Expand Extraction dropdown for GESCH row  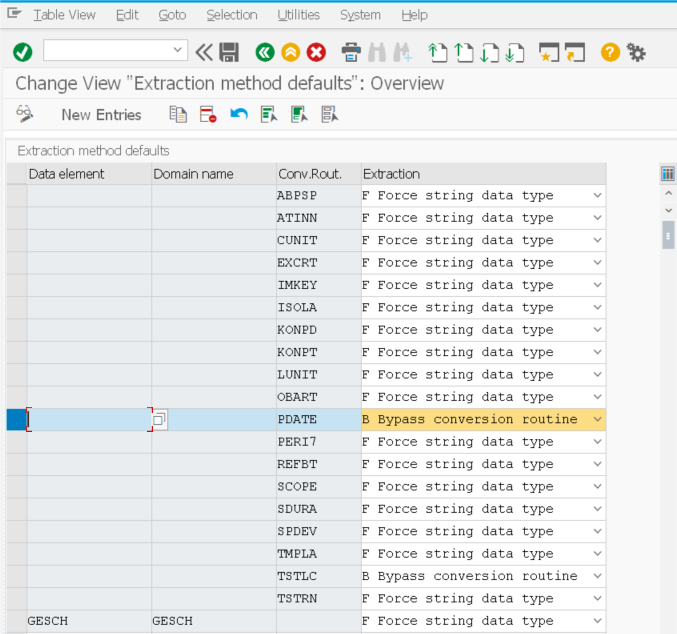(598, 621)
